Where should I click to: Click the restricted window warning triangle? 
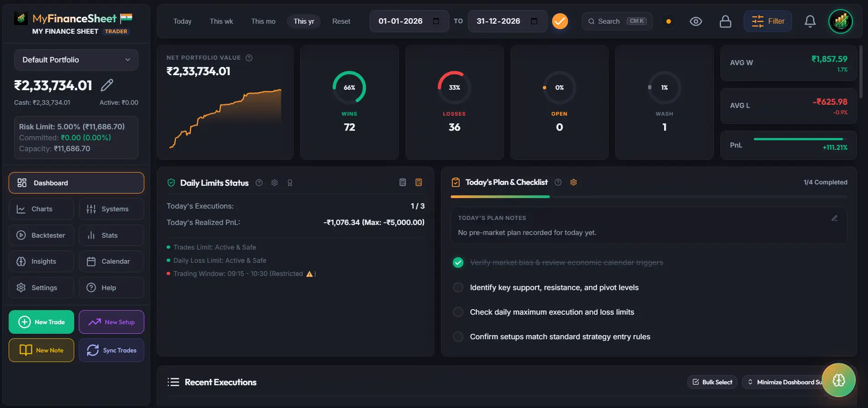pyautogui.click(x=310, y=274)
